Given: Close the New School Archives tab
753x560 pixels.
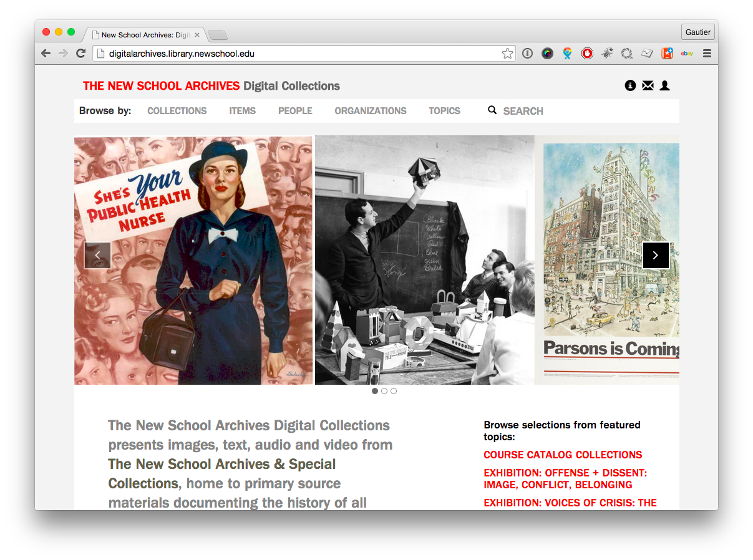Looking at the screenshot, I should click(x=197, y=35).
